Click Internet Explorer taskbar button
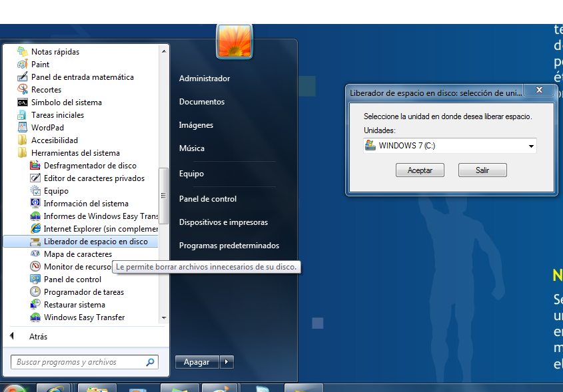 pyautogui.click(x=53, y=388)
